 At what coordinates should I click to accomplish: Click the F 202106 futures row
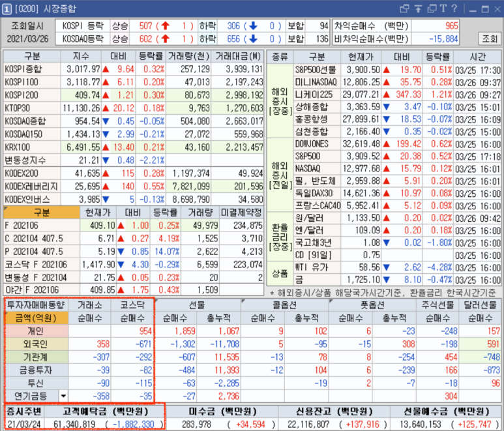[x=134, y=226]
